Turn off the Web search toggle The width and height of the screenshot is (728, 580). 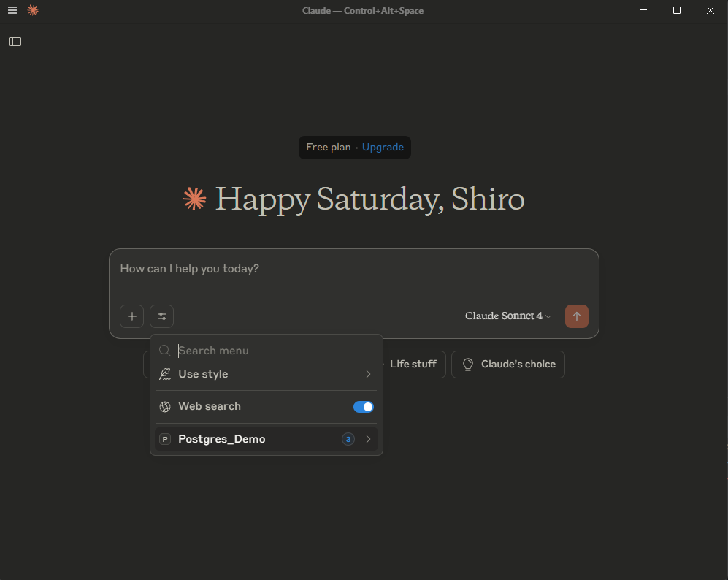coord(364,407)
